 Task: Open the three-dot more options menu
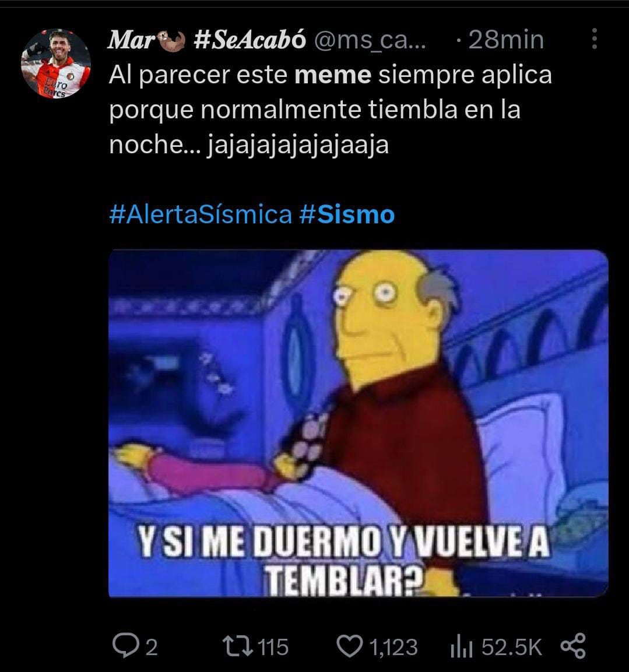tap(594, 39)
